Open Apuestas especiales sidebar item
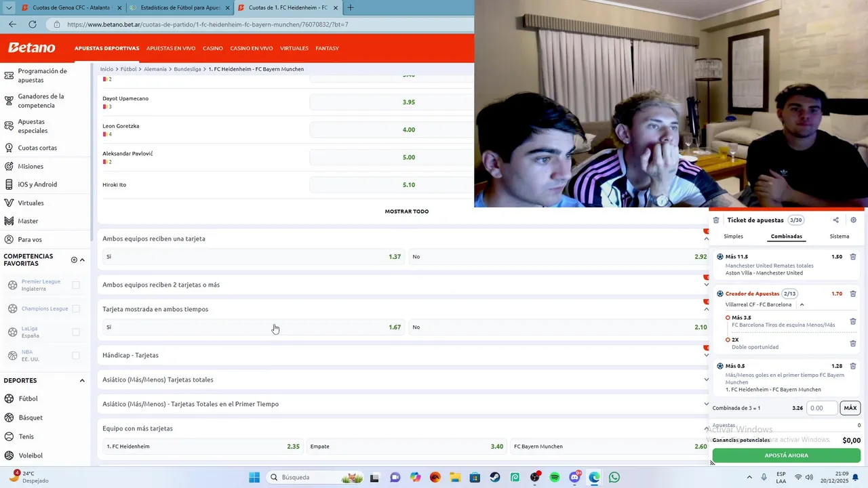 point(45,126)
